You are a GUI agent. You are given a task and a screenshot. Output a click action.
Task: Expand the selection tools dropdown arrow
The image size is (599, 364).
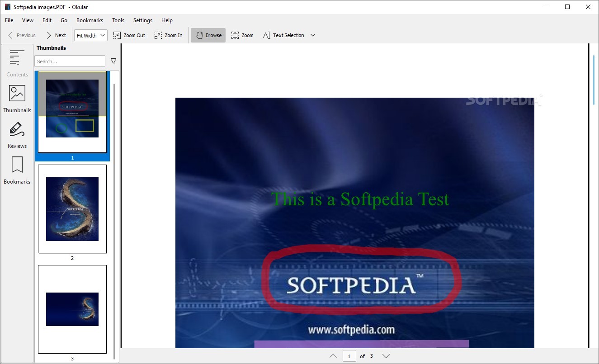click(x=313, y=35)
